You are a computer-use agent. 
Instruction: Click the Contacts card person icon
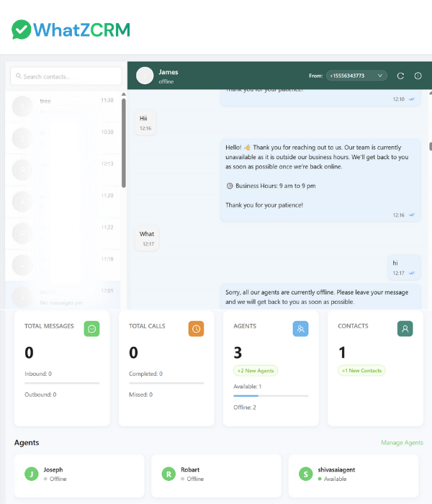[x=405, y=328]
